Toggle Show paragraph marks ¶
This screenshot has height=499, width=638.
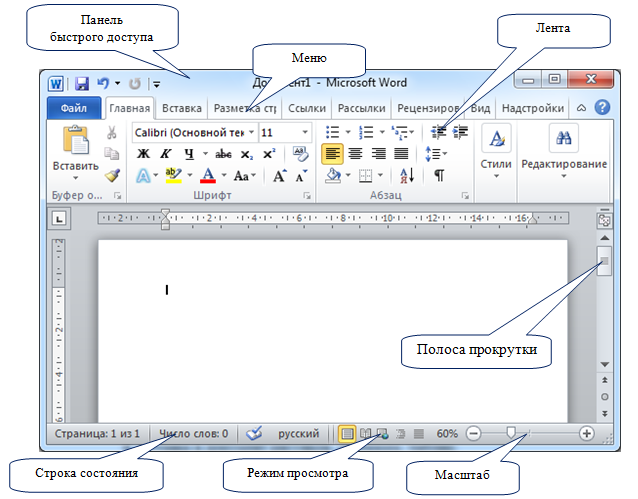(x=439, y=176)
